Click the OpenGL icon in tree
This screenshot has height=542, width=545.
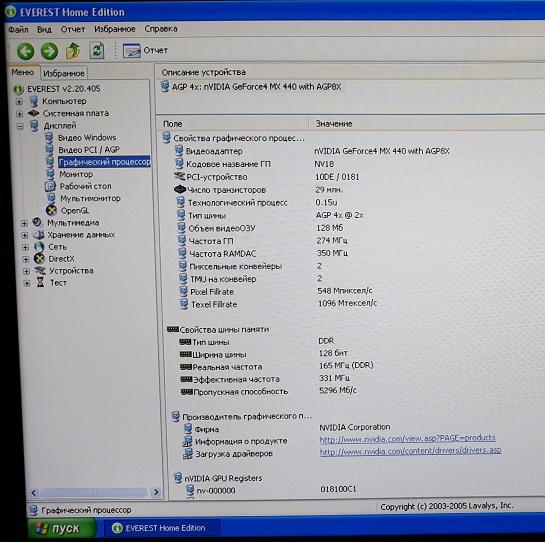(51, 210)
